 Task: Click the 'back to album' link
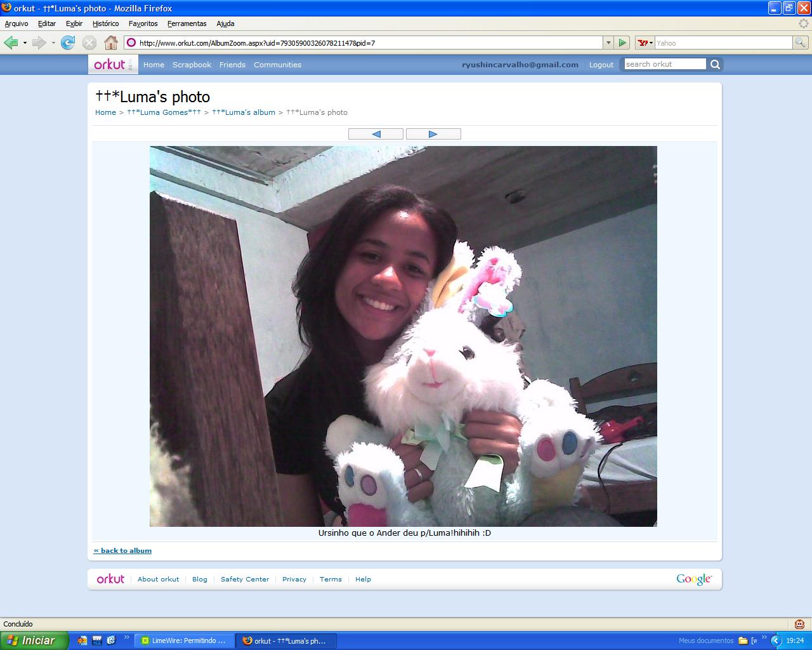(122, 550)
